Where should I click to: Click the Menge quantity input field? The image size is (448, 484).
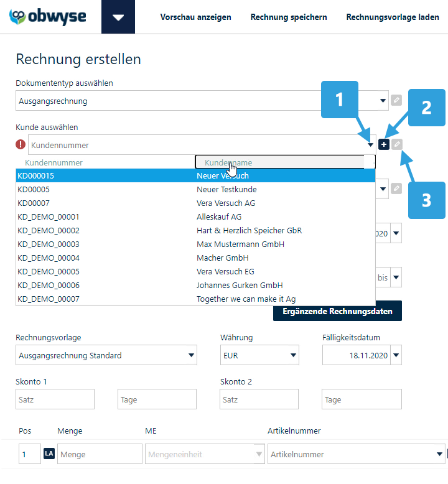coord(100,454)
